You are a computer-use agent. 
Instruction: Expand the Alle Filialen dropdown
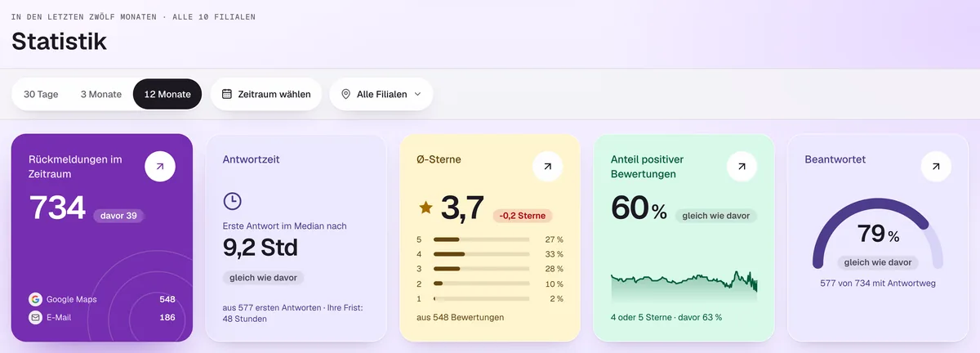(x=381, y=94)
